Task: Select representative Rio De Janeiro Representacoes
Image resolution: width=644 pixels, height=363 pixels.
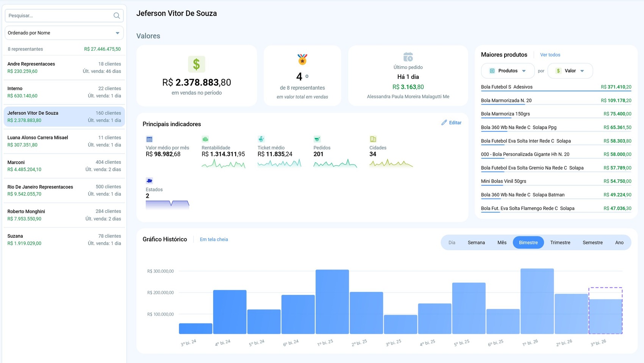Action: 64,190
